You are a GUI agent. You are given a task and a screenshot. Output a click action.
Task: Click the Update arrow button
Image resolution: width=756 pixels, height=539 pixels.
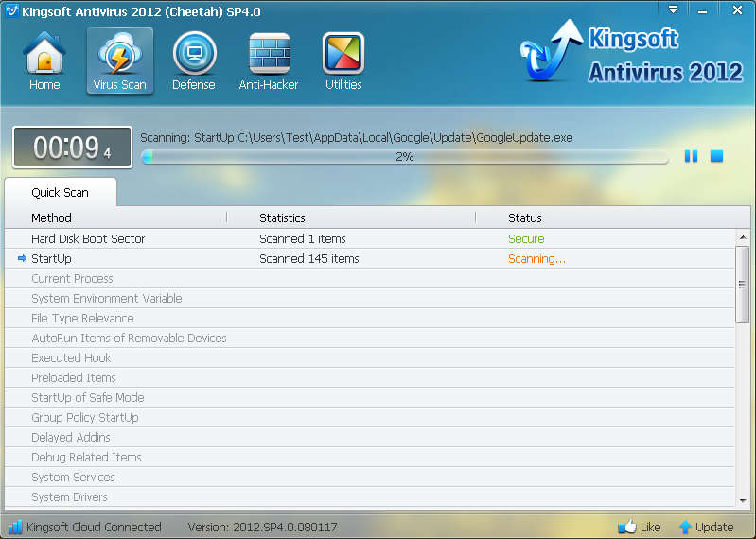click(x=707, y=527)
